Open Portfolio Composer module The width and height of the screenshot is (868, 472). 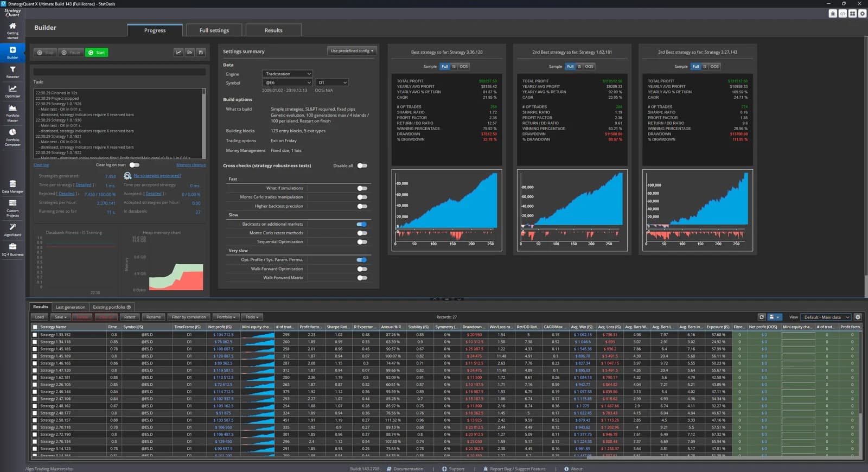point(12,137)
